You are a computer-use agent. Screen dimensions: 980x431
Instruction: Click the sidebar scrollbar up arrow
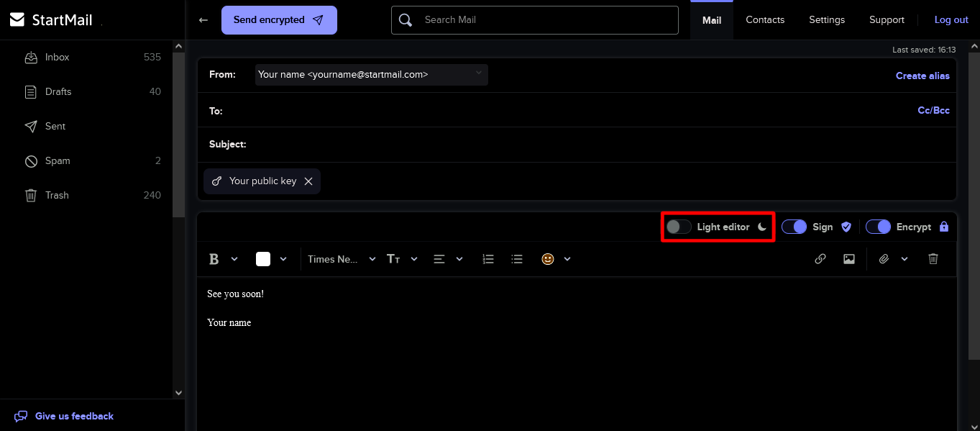click(x=179, y=45)
